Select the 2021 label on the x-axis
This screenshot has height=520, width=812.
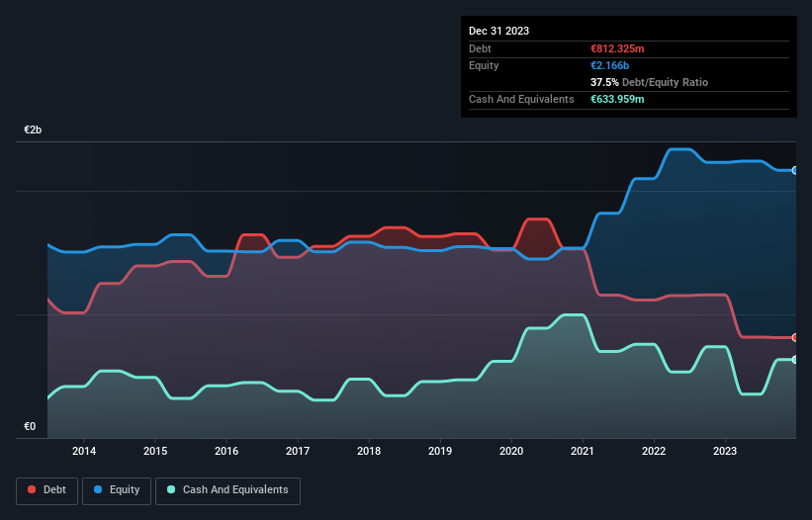(583, 451)
